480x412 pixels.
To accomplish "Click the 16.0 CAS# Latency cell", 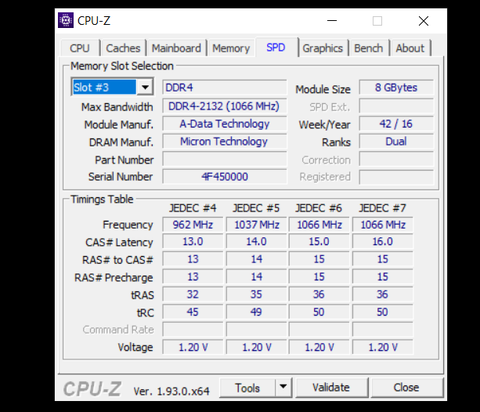I will click(x=383, y=241).
